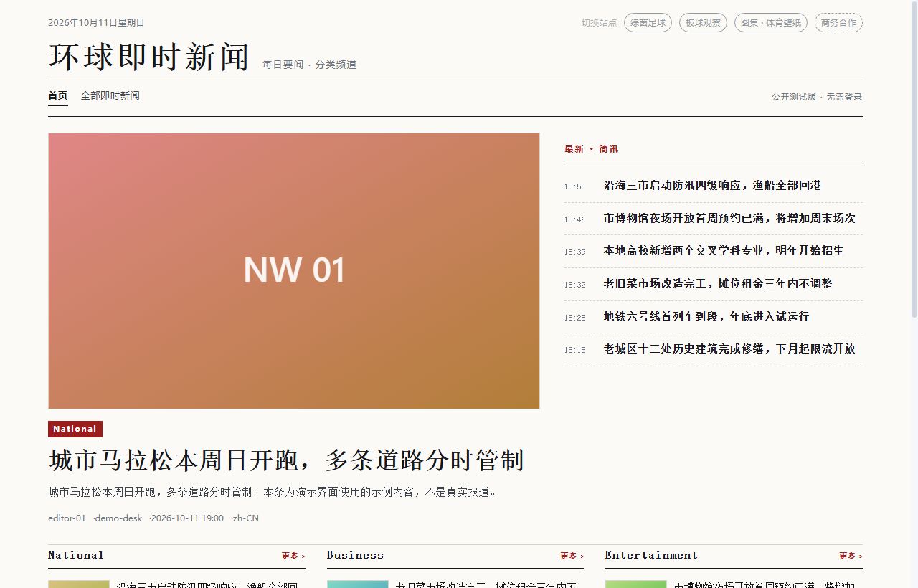Click the red National category tag
This screenshot has width=918, height=588.
(75, 429)
